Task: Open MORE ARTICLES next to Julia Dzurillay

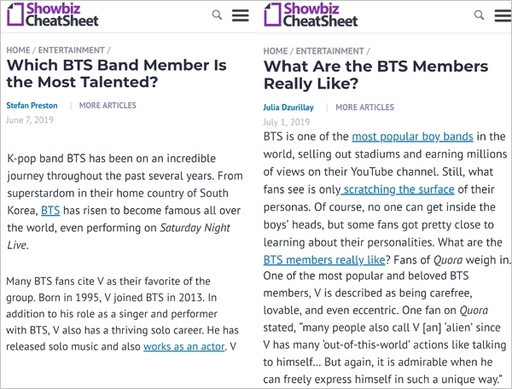Action: point(365,107)
